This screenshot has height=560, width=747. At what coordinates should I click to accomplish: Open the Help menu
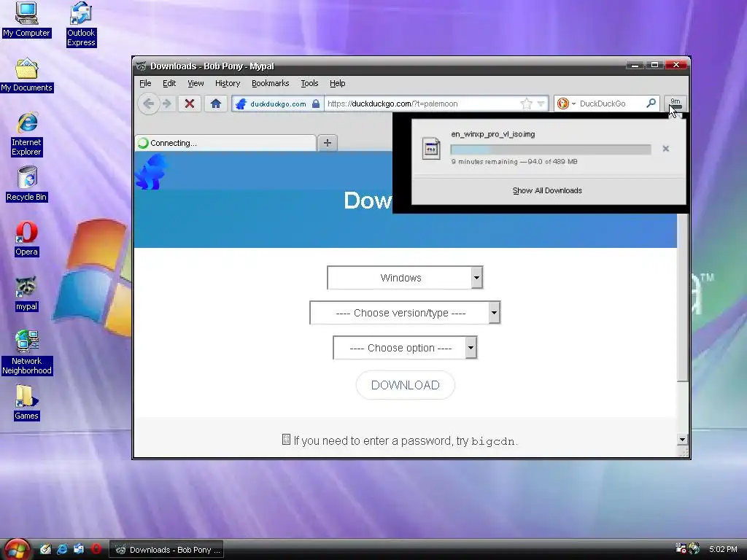[x=337, y=83]
